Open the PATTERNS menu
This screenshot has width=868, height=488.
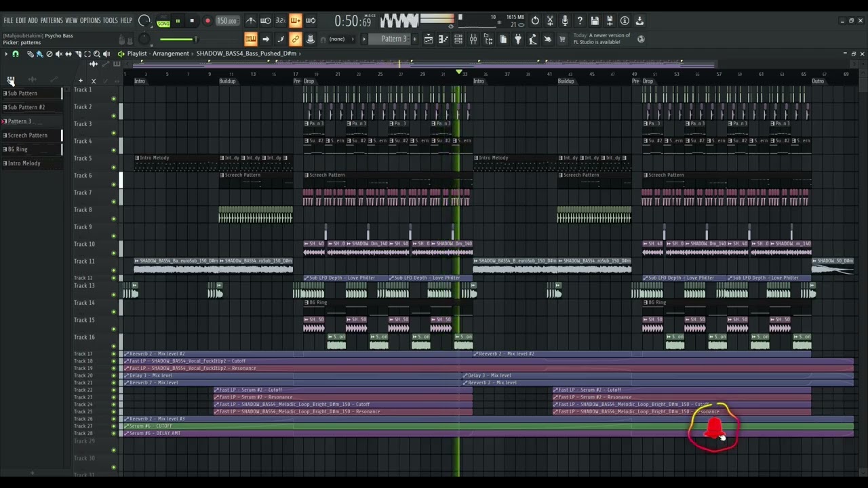52,21
